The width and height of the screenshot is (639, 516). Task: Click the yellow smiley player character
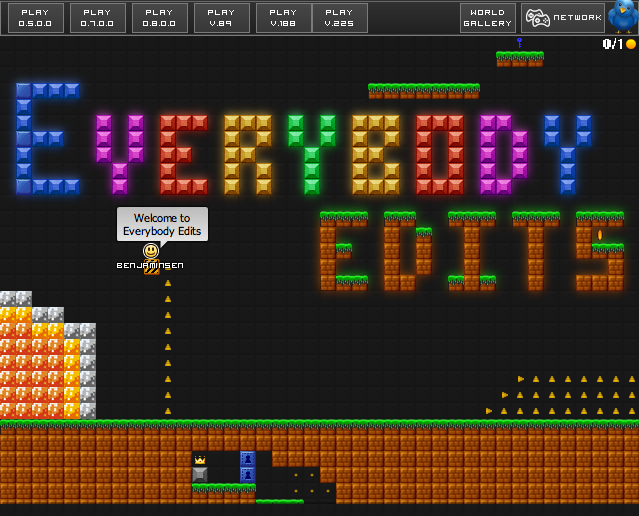point(151,251)
